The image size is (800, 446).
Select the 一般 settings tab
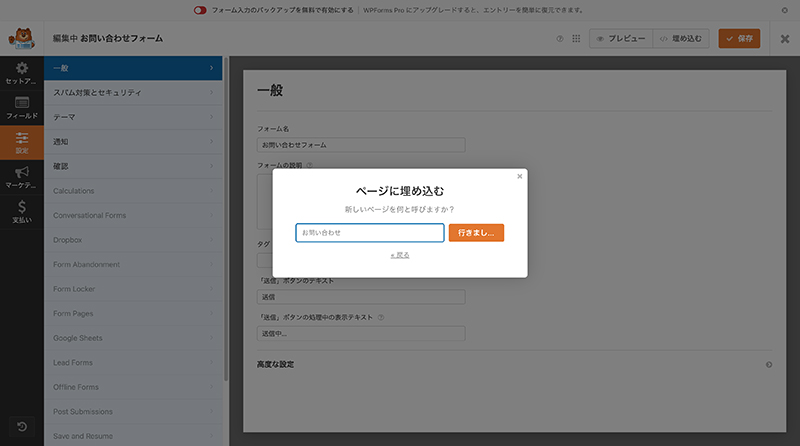[x=135, y=68]
